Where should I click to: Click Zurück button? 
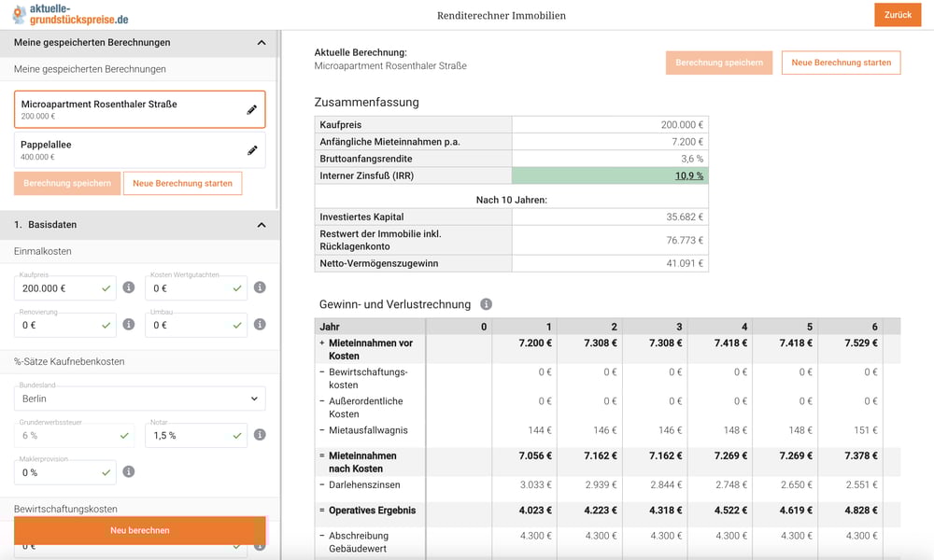pyautogui.click(x=898, y=15)
